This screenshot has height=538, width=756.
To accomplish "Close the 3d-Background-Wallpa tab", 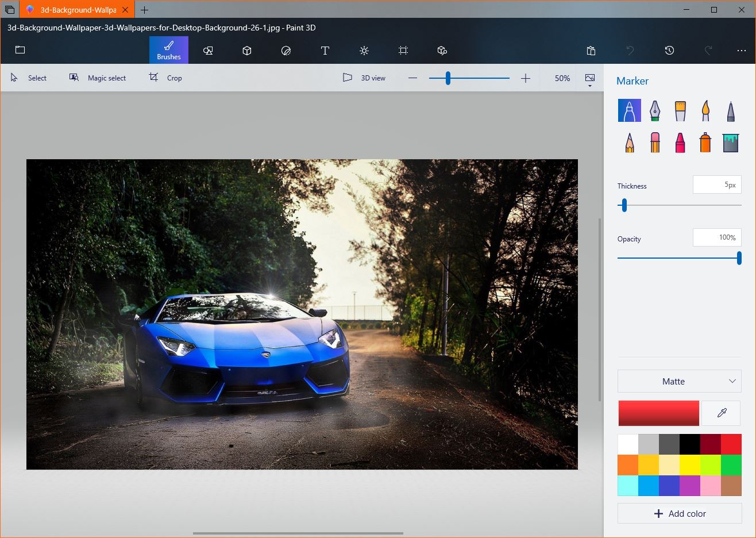I will click(x=125, y=10).
